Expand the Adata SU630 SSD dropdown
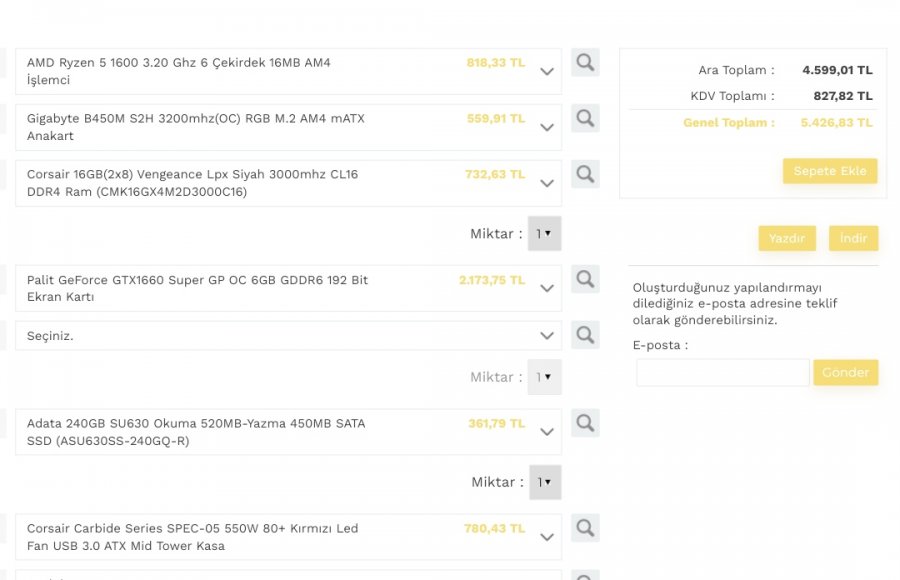Image resolution: width=900 pixels, height=580 pixels. click(546, 432)
